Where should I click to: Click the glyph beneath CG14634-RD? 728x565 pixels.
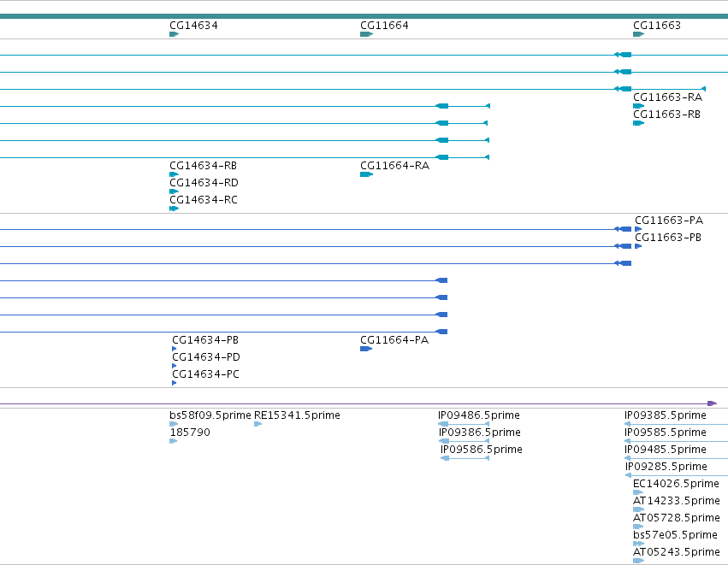pos(175,191)
